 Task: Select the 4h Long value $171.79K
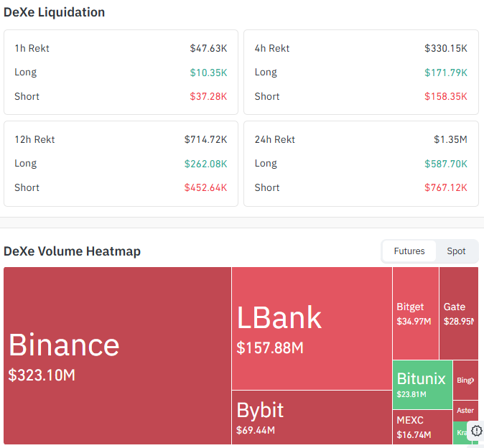pos(446,73)
